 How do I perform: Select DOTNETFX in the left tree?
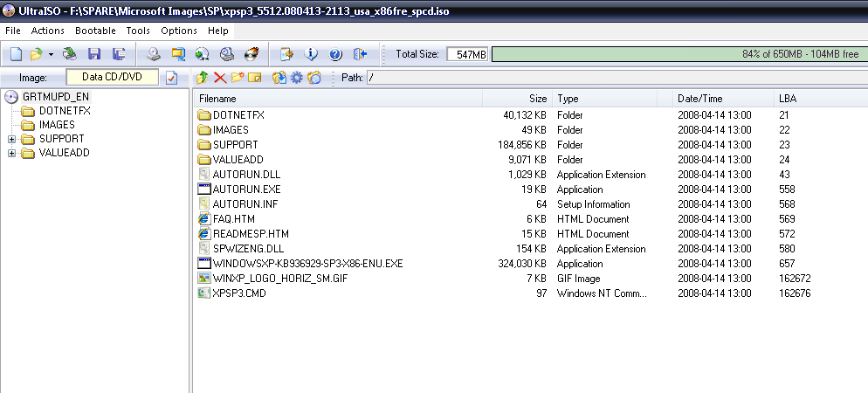tap(65, 111)
